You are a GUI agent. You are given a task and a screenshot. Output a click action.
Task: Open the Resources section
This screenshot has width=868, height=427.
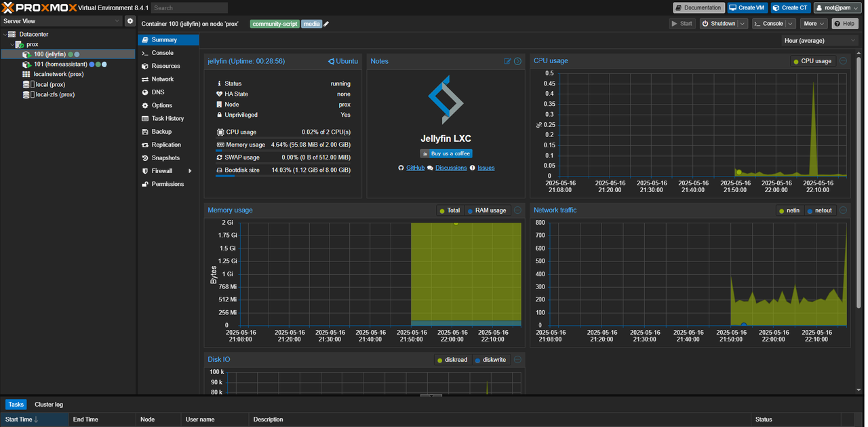(x=169, y=66)
